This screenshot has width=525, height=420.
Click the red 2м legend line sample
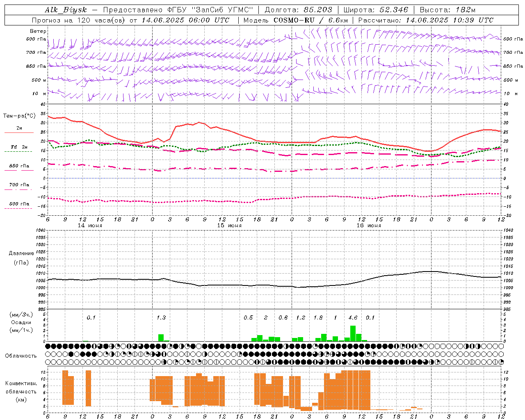19,133
